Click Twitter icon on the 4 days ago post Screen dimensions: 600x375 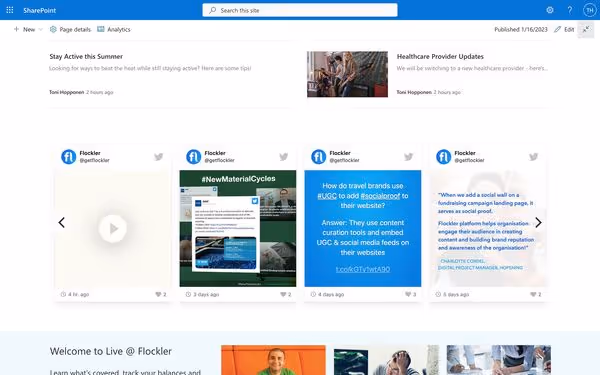pyautogui.click(x=408, y=157)
